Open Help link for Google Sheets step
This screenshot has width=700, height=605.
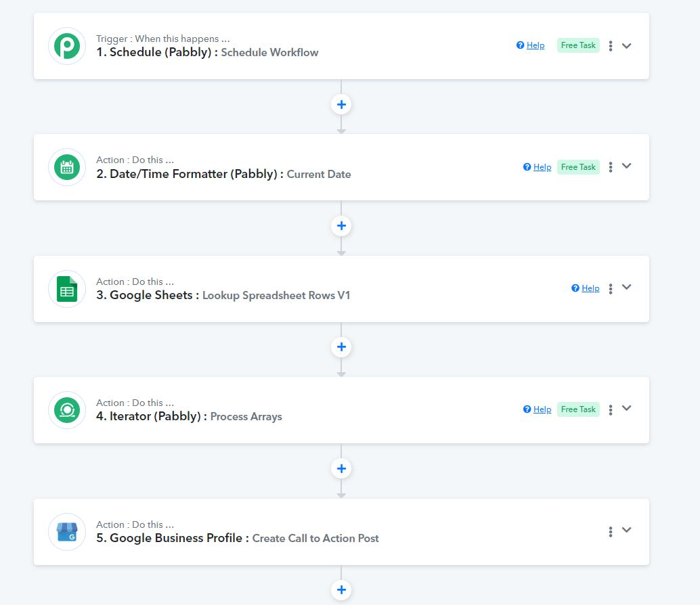586,288
